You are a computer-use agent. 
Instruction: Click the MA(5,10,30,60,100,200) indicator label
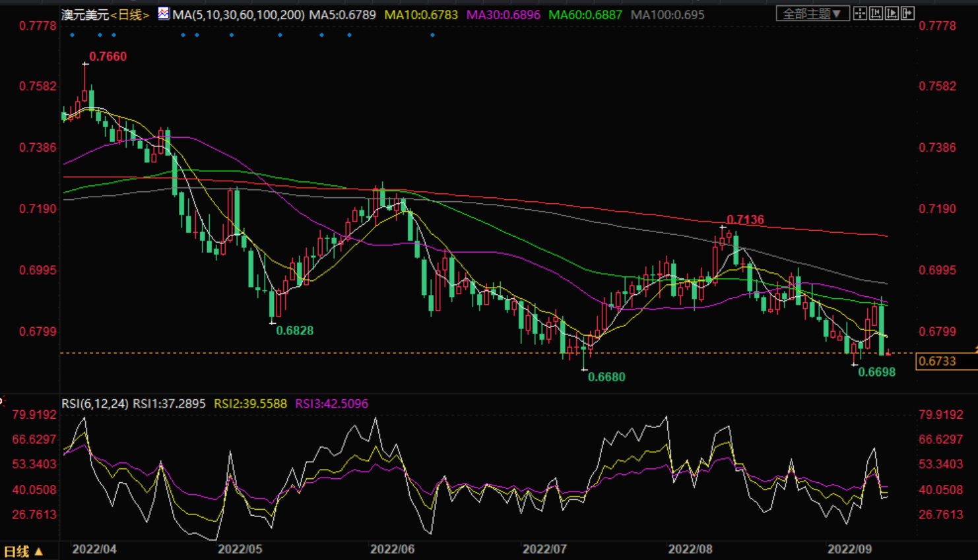(238, 15)
